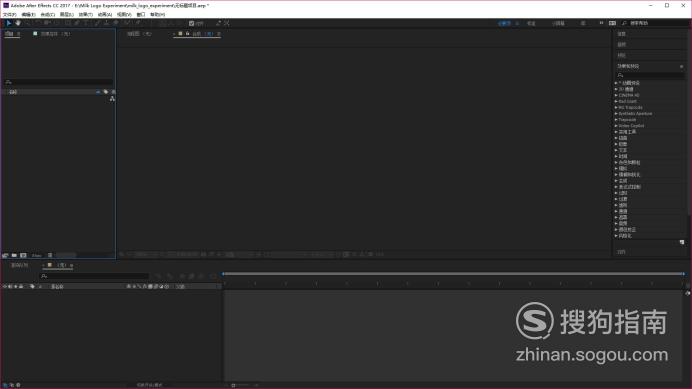
Task: Expand or collapse Transfer Controls pane toggle
Action: click(12, 385)
